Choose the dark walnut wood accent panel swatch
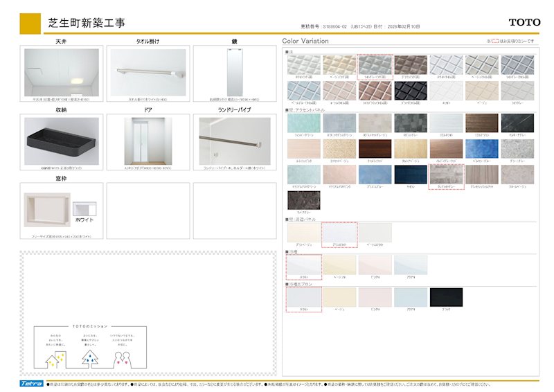 pos(375,149)
